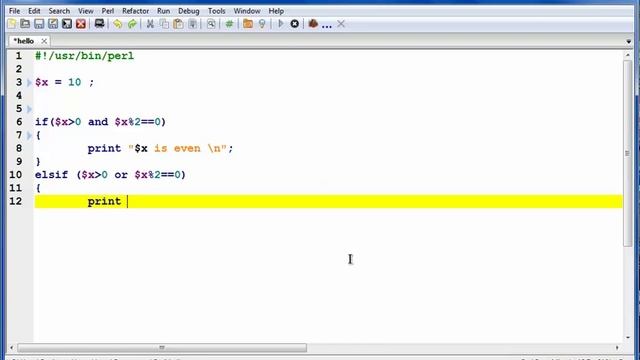Viewport: 640px width, 360px height.
Task: Open the Perl menu
Action: (108, 11)
